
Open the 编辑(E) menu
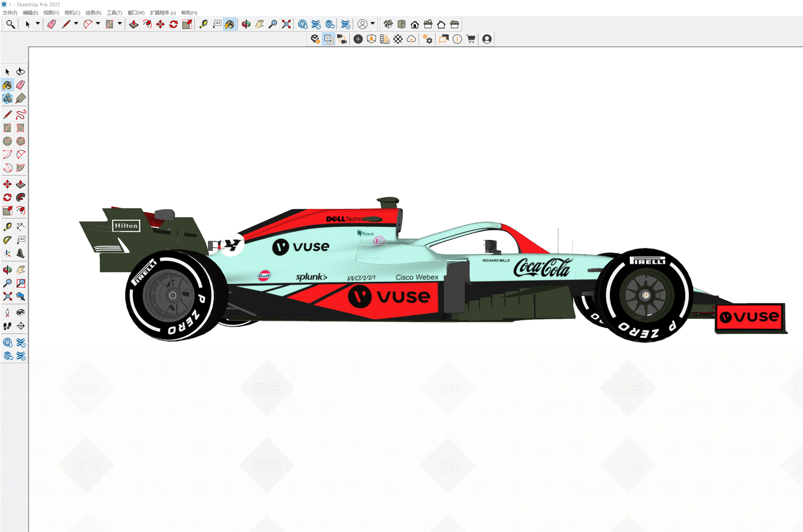click(x=31, y=13)
